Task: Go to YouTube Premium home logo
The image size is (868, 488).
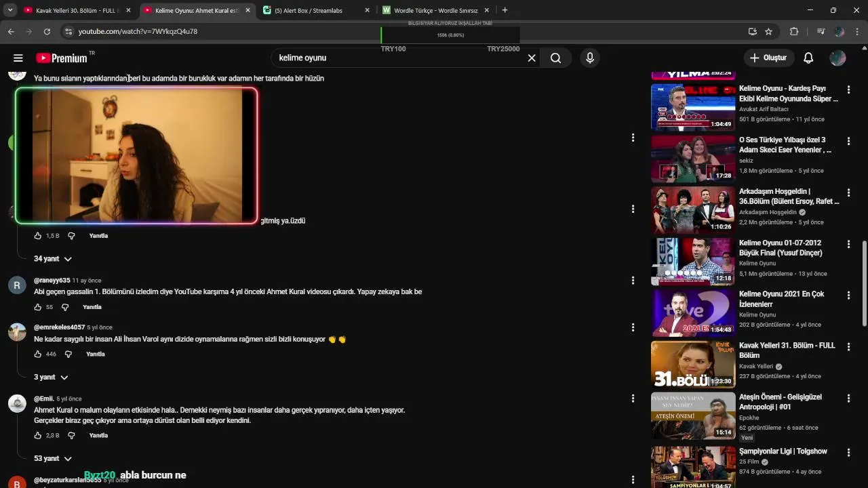Action: (x=62, y=58)
